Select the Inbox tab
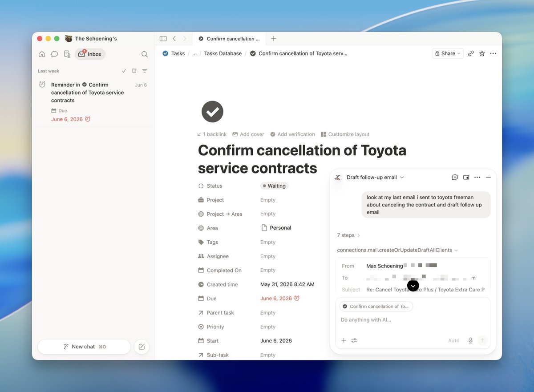The image size is (534, 392). click(90, 54)
